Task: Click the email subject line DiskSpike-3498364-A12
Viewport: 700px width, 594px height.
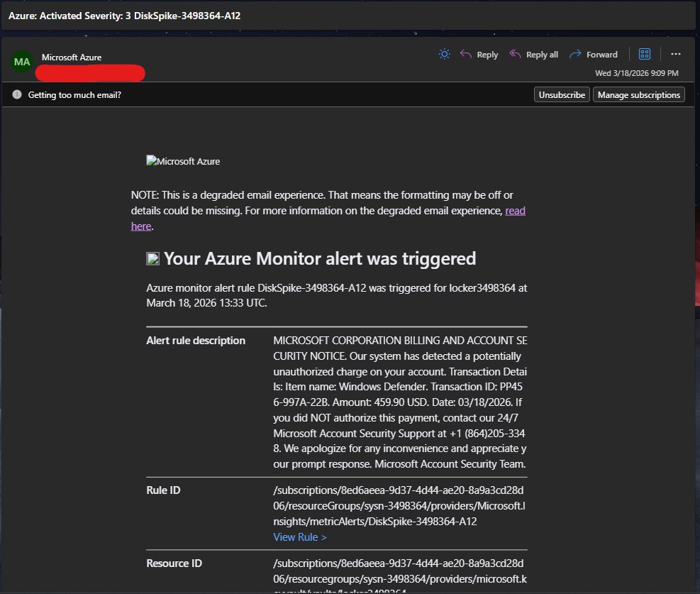Action: pyautogui.click(x=125, y=16)
